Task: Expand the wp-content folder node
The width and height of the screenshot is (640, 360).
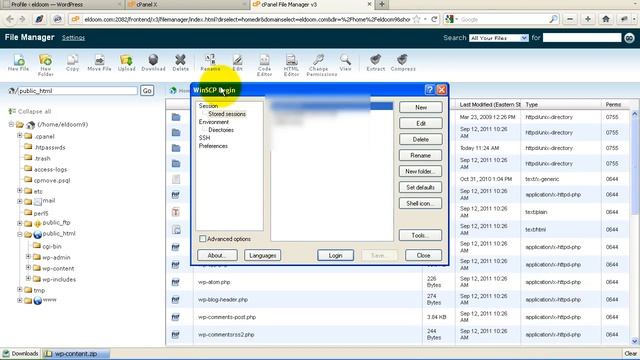Action: [28, 268]
